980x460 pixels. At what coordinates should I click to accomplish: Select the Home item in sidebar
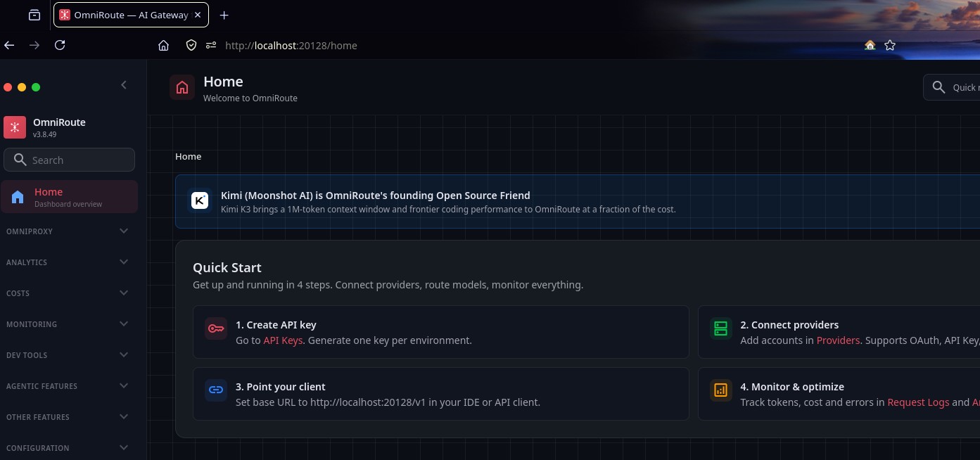(69, 197)
